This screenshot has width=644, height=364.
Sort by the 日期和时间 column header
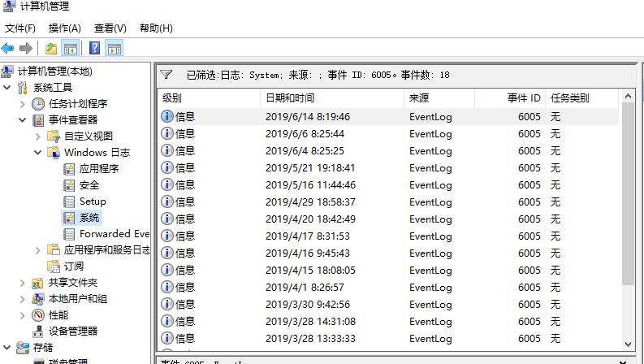[x=332, y=98]
